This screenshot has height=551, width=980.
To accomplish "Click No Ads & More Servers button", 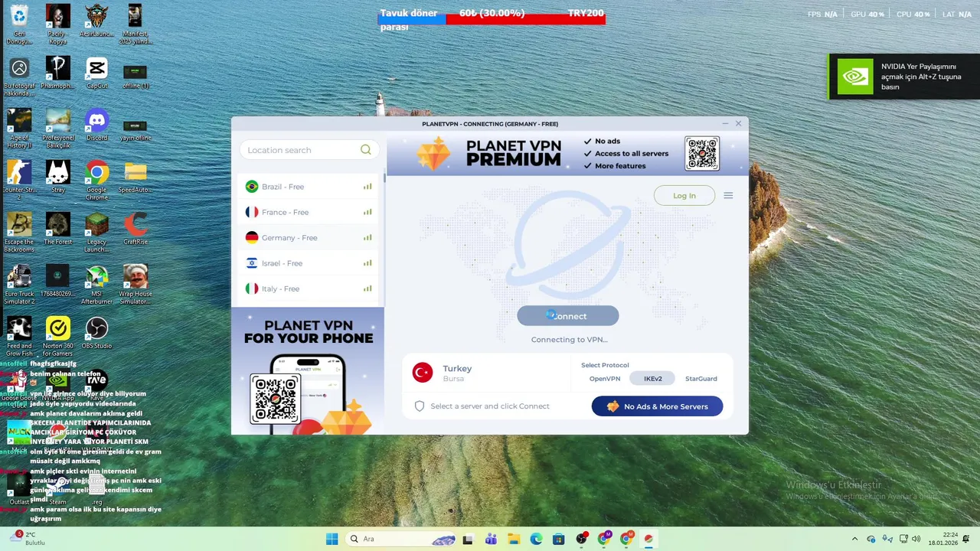I will [x=657, y=406].
